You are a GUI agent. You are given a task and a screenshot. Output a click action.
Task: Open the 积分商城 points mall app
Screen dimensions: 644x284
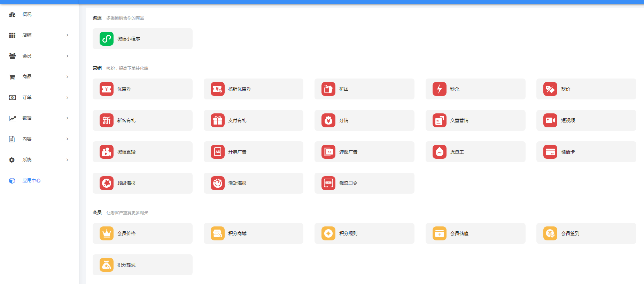point(253,233)
